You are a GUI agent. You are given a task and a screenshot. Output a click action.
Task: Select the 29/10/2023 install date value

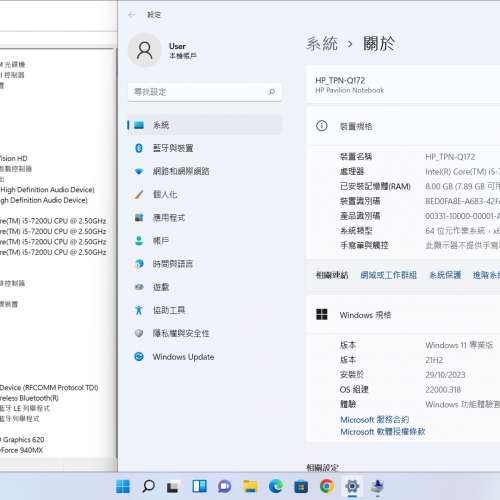(445, 375)
